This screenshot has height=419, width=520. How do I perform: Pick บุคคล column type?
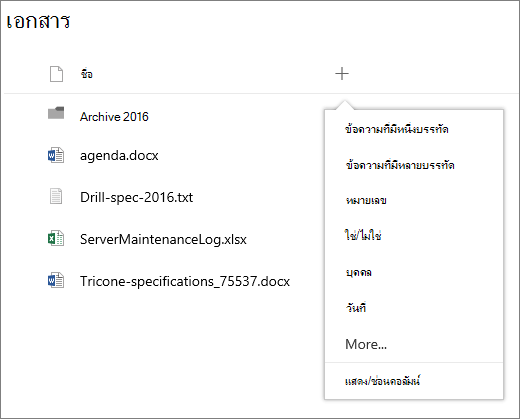[x=358, y=272]
